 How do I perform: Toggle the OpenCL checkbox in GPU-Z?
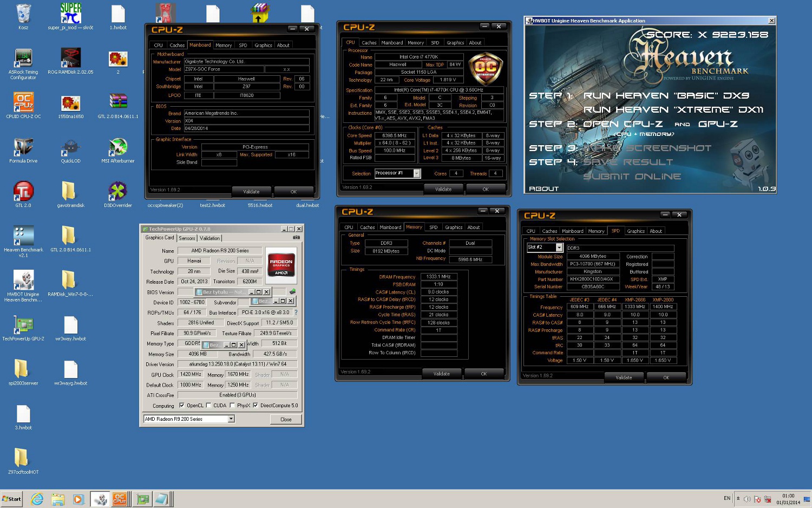(x=182, y=405)
